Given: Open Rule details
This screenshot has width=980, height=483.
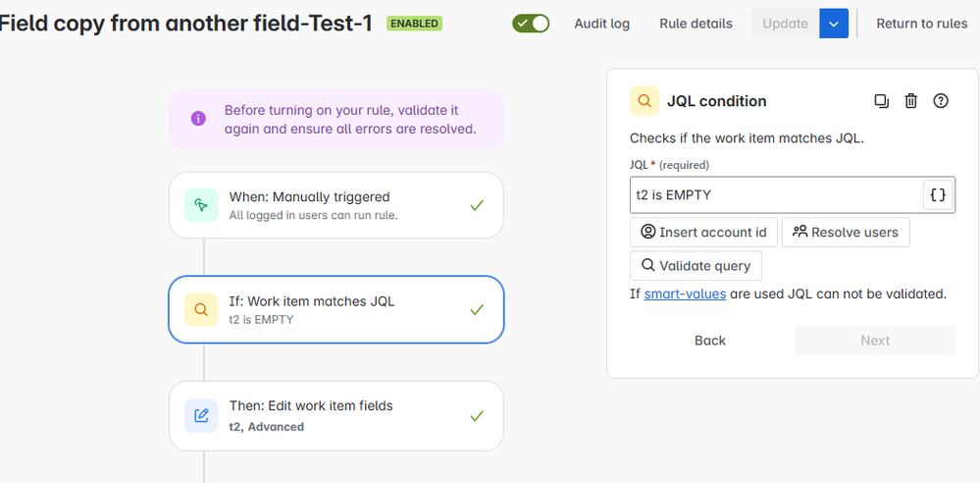Looking at the screenshot, I should click(696, 24).
